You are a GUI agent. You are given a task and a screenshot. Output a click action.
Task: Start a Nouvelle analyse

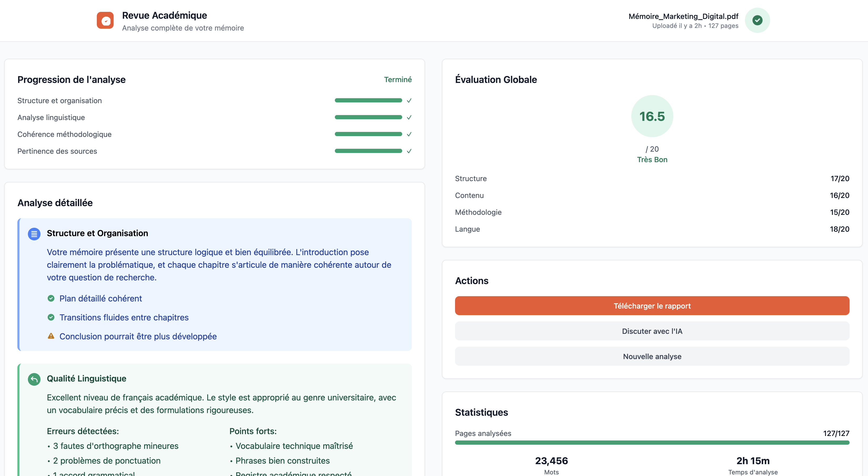pyautogui.click(x=652, y=356)
